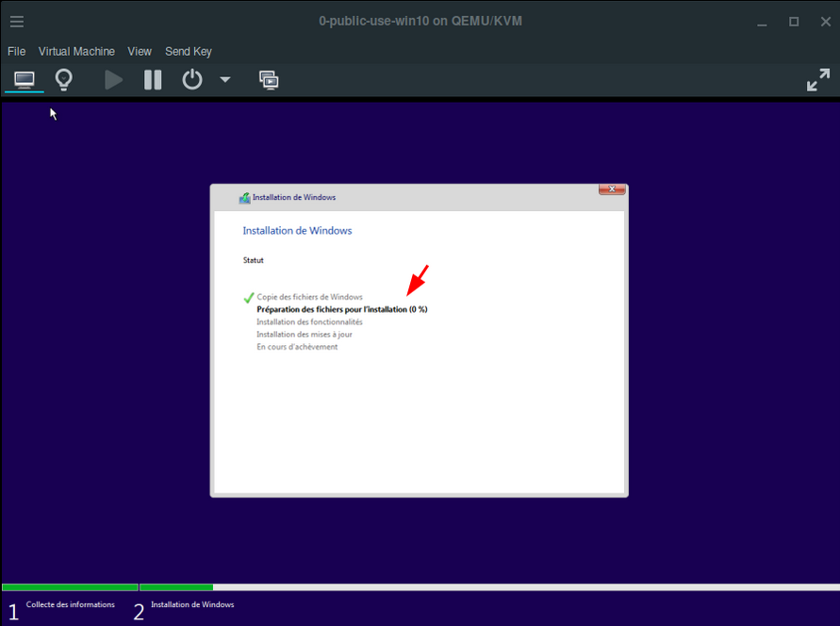Click the blue 'Installation de Windows' heading
The image size is (840, 626).
[x=297, y=231]
